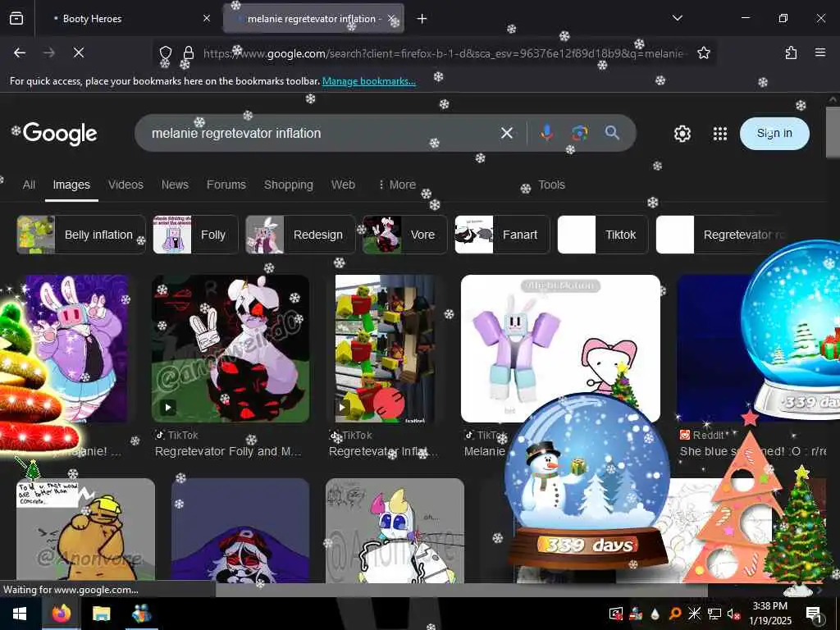
Task: Follow the Manage bookmarks link
Action: pos(368,81)
